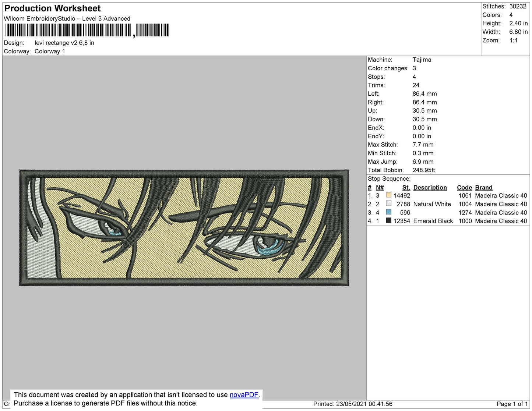Select the Natural White color swatch
The image size is (532, 411).
pos(388,203)
